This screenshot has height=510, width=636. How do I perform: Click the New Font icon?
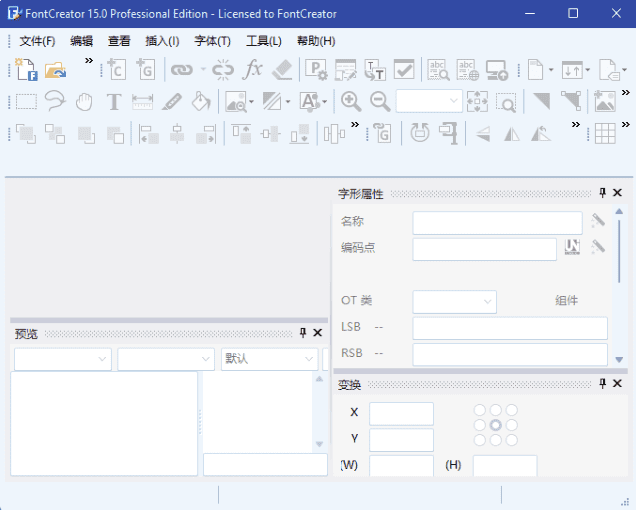[x=26, y=69]
